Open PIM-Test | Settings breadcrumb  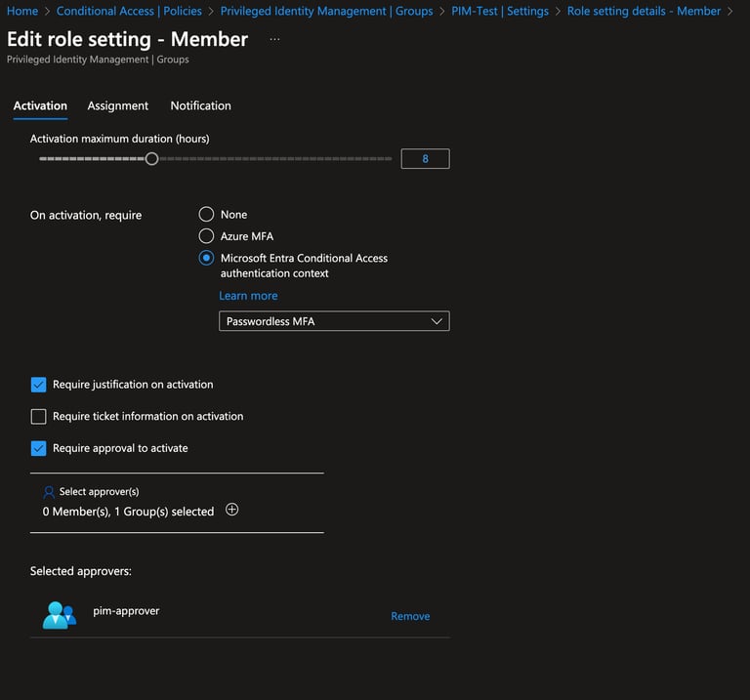tap(500, 11)
